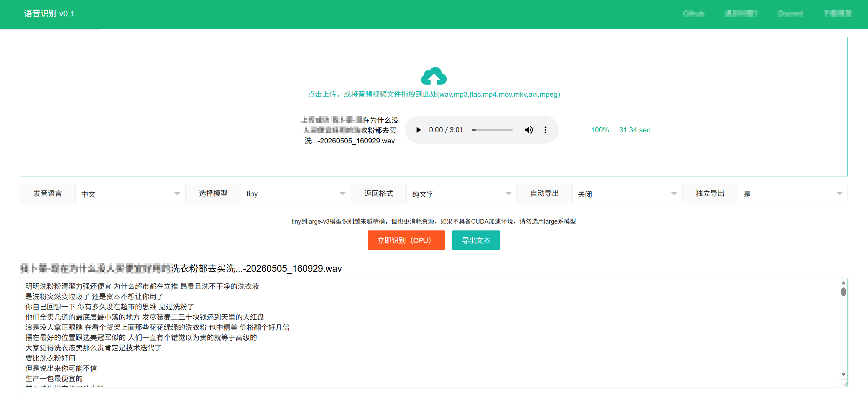This screenshot has height=400, width=868.
Task: Click the scrollbar down arrow of the text area
Action: 843,374
